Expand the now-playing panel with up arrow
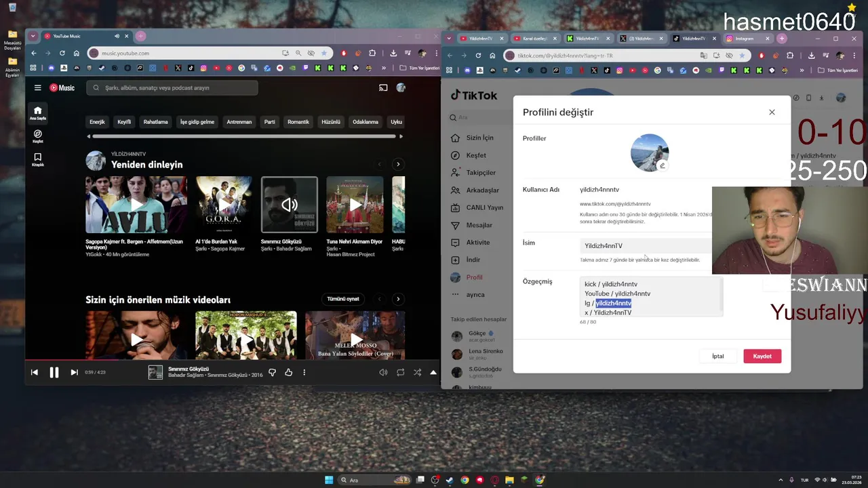The image size is (868, 488). tap(433, 372)
